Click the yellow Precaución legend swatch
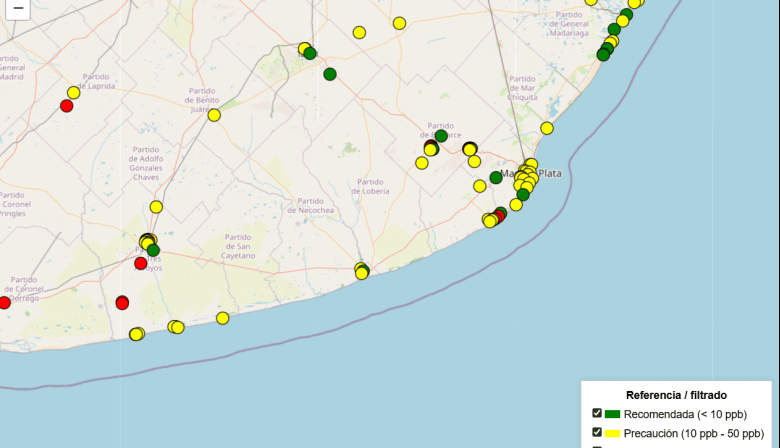The height and width of the screenshot is (448, 780). pyautogui.click(x=612, y=434)
